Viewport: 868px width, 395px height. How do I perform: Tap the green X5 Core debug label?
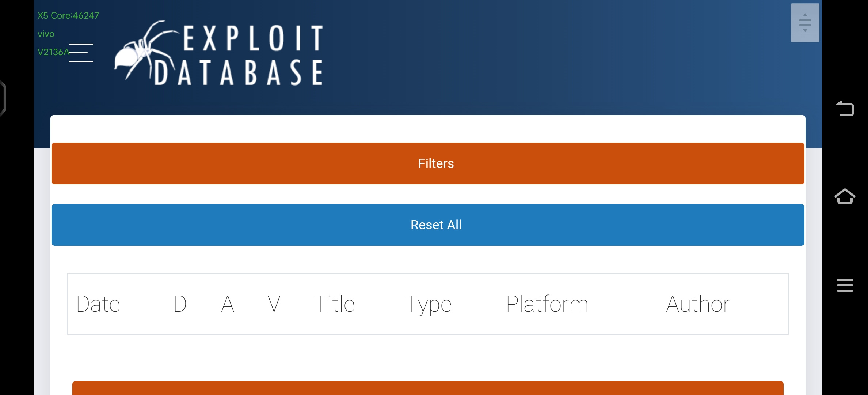click(x=68, y=15)
